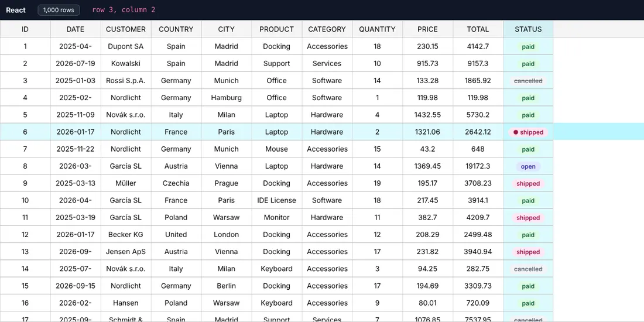Click the 2642.12 total cell
Viewport: 644px width, 322px height.
click(x=478, y=132)
